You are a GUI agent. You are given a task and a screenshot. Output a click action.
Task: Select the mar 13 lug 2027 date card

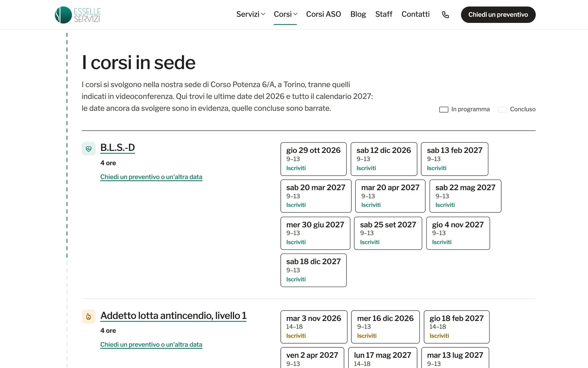(455, 358)
